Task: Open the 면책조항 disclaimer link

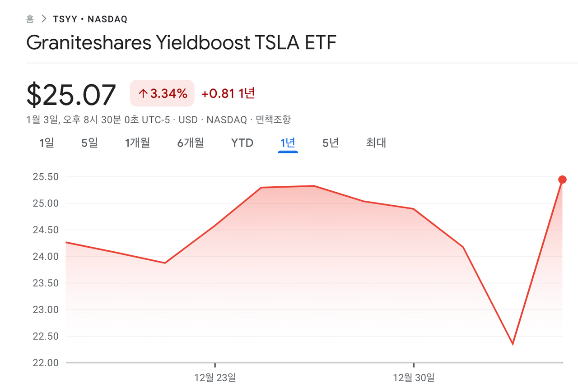Action: click(x=273, y=120)
